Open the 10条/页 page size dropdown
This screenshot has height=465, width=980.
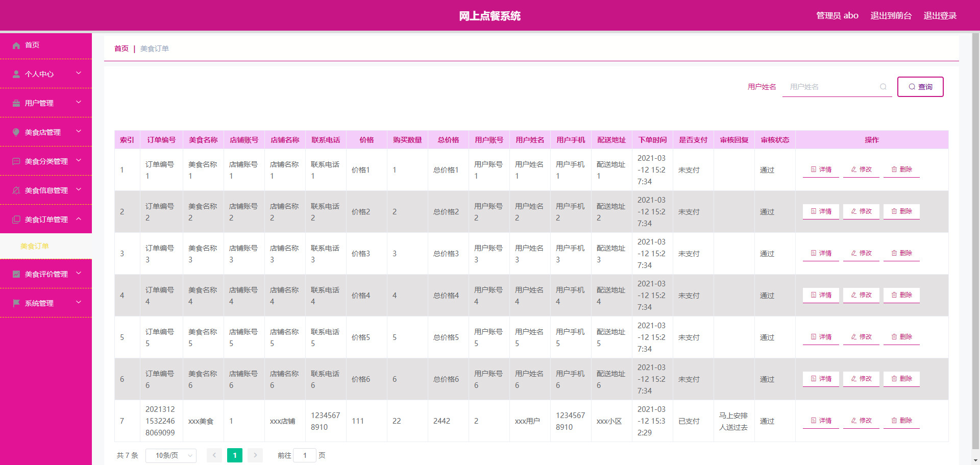pos(171,455)
